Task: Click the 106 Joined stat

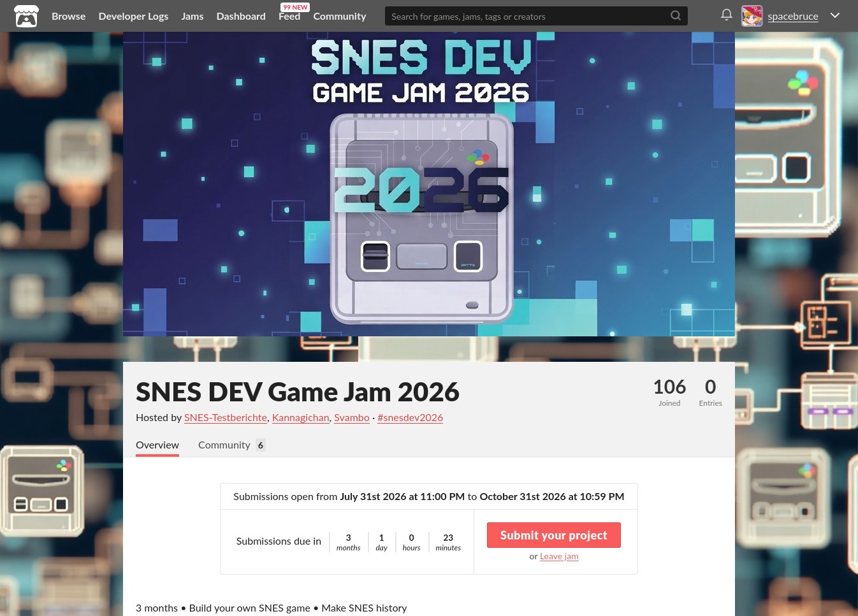Action: (x=669, y=392)
